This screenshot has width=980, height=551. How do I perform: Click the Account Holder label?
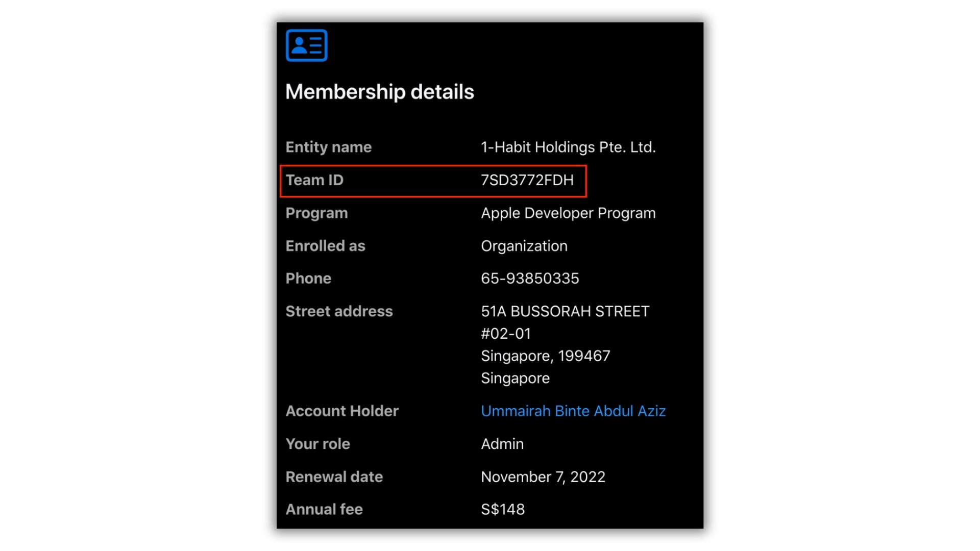pyautogui.click(x=342, y=411)
